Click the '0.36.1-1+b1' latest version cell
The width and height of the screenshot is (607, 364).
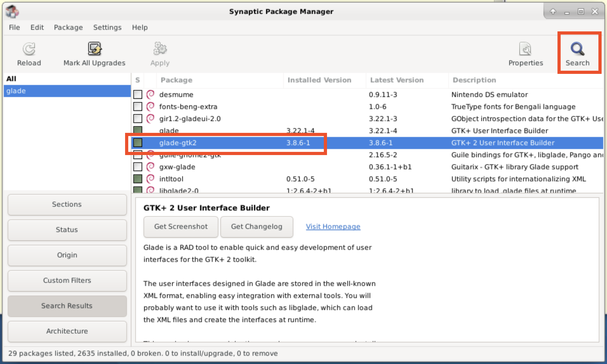(x=390, y=167)
